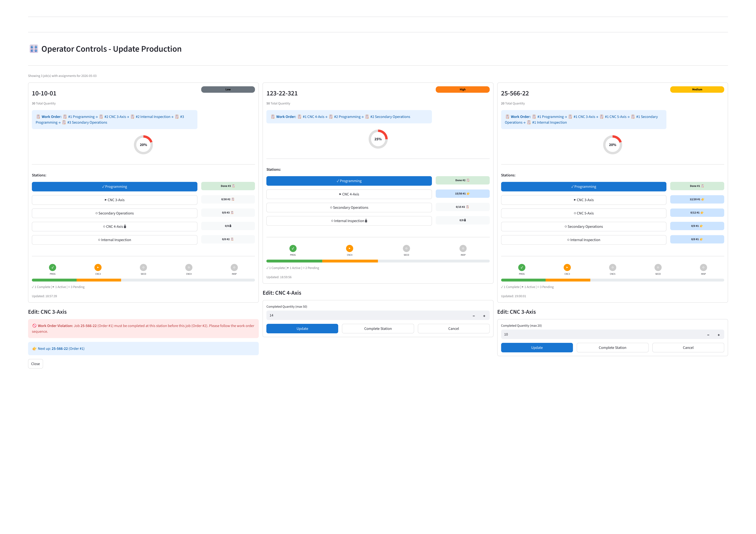Viewport: 756px width, 534px height.
Task: Increase job 25-566-22 completed quantity with plus
Action: 718,335
